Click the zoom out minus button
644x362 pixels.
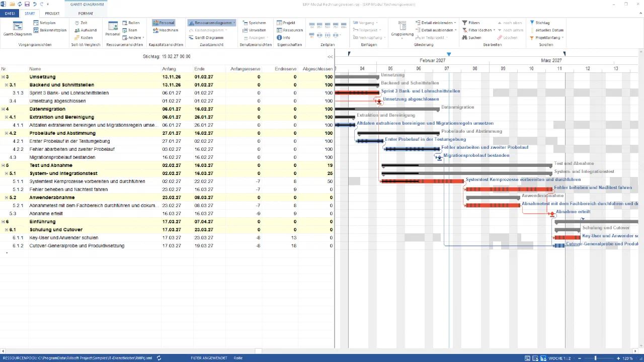579,358
